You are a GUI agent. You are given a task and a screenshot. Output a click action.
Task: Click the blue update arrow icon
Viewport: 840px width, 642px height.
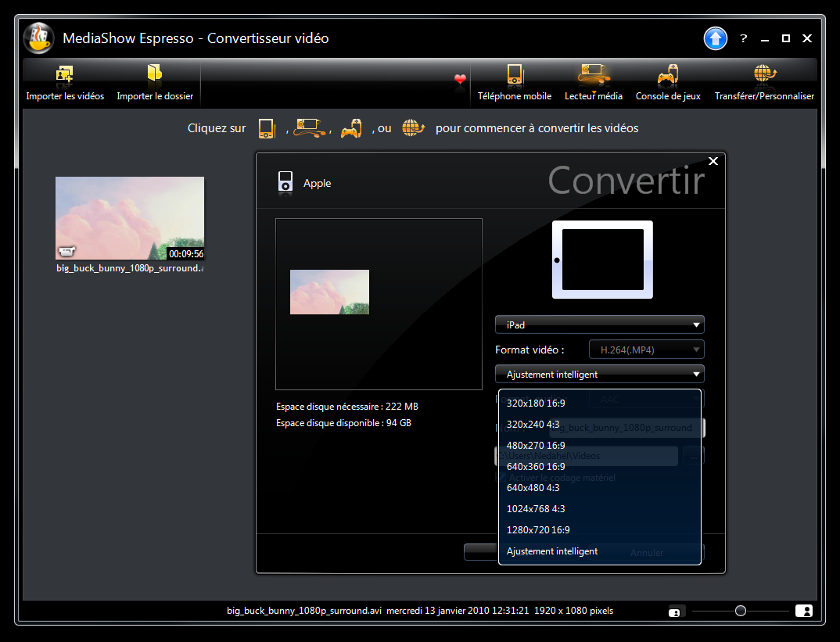[x=715, y=38]
